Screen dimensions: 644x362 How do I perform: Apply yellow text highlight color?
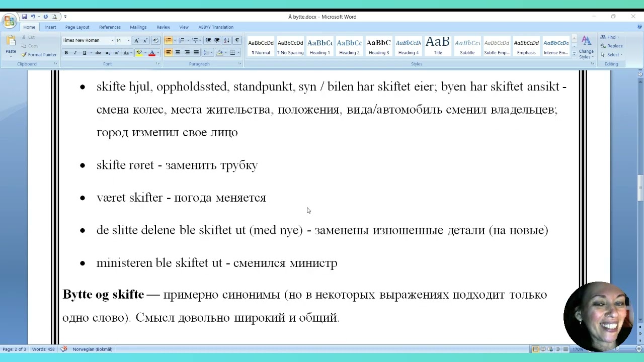pos(139,53)
